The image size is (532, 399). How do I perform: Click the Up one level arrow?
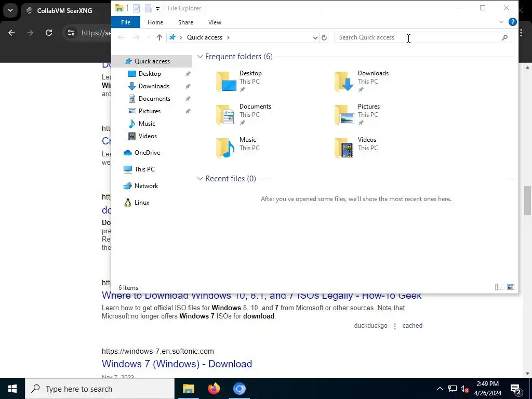[159, 37]
